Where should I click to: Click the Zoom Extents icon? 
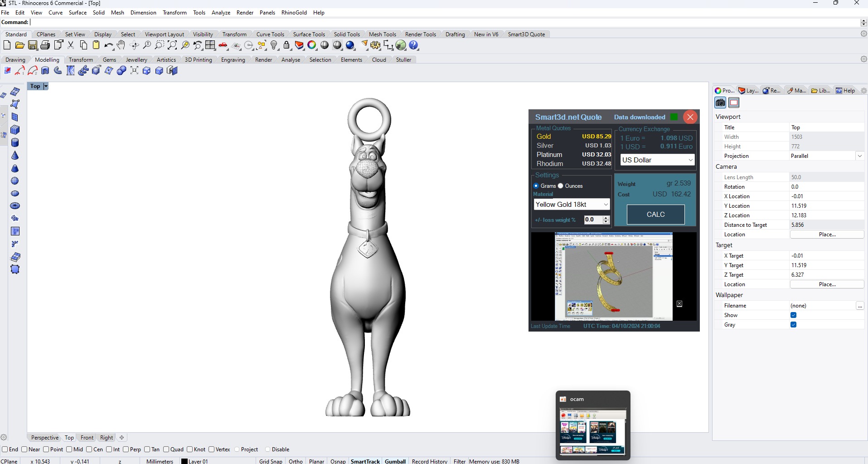[172, 45]
